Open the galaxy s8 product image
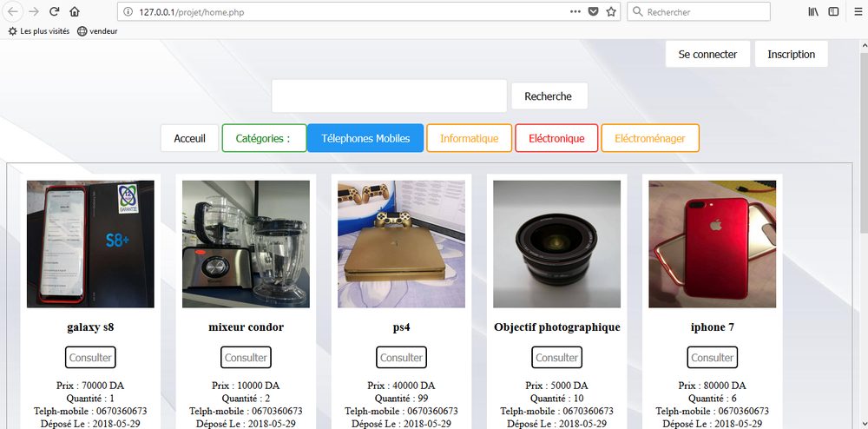This screenshot has width=868, height=429. tap(90, 244)
